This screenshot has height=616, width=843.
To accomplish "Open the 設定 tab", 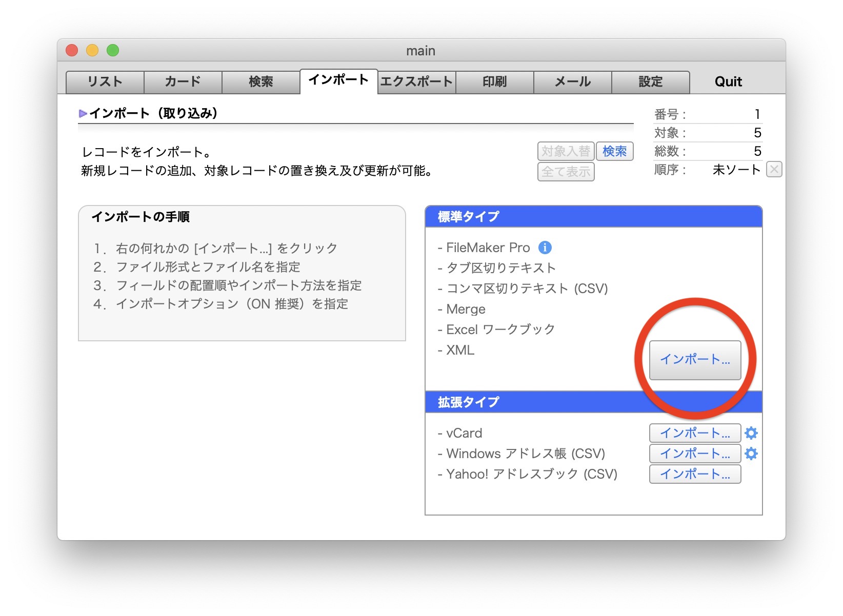I will pyautogui.click(x=650, y=82).
